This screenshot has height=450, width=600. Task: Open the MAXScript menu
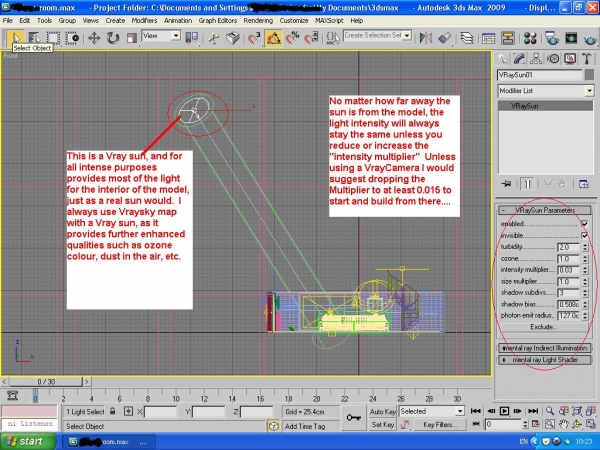[329, 21]
